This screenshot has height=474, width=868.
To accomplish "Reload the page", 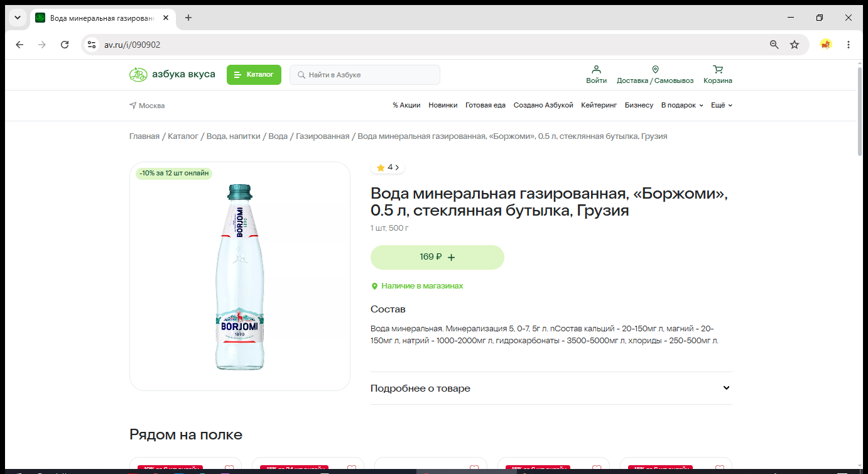I will (65, 45).
